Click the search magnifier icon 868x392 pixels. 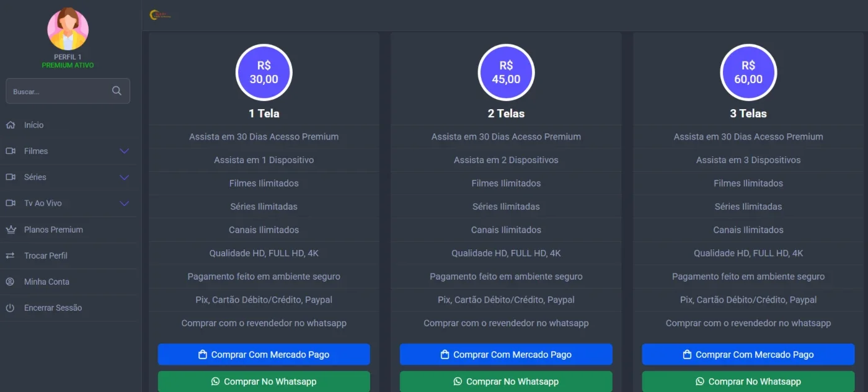(117, 91)
